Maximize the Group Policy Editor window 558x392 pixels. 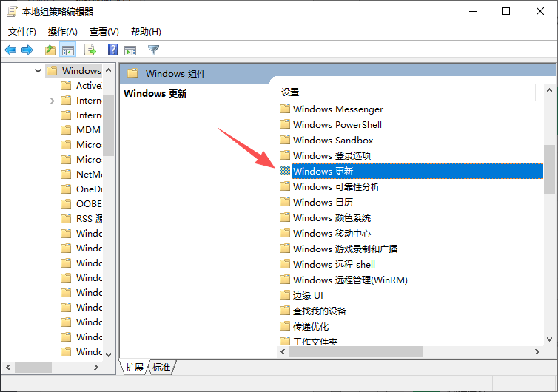(506, 11)
